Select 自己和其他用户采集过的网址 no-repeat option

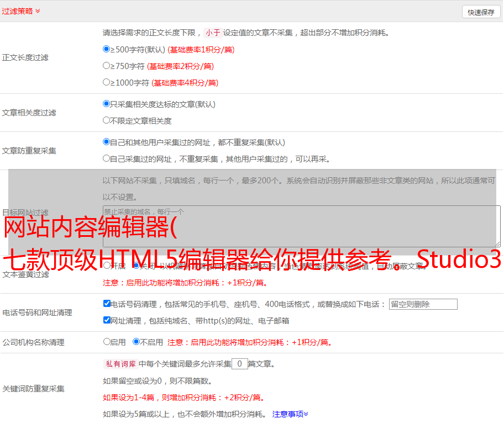(107, 142)
